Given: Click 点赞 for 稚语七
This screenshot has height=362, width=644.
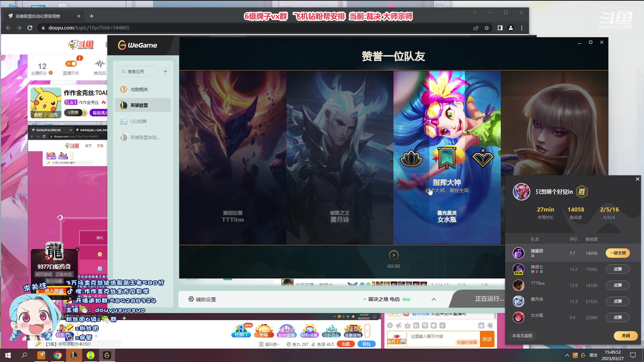Looking at the screenshot, I should coord(618,269).
